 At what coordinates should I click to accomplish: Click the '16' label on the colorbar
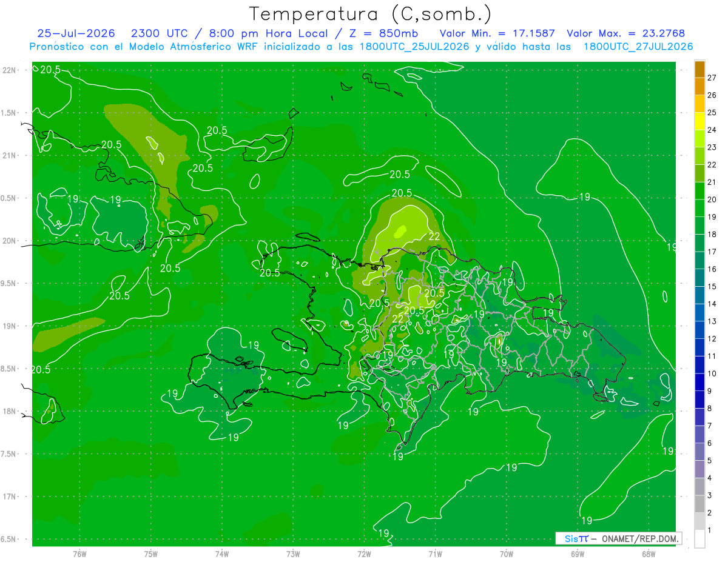(x=712, y=269)
